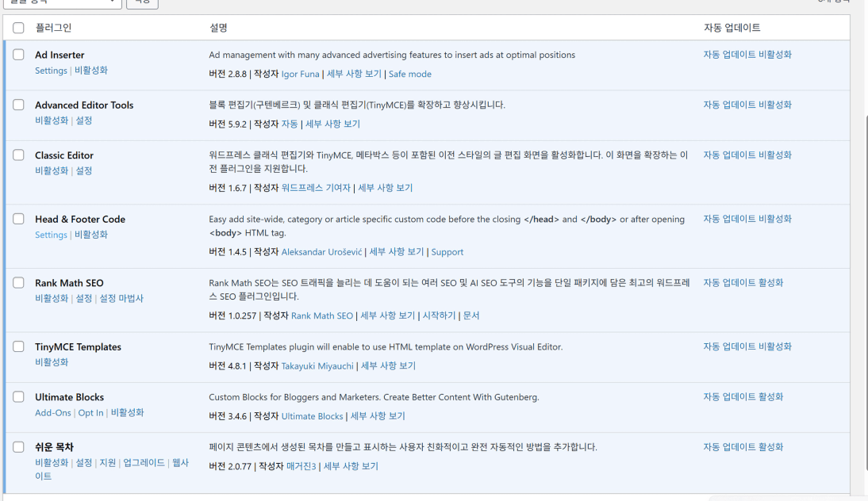Click the page vertical scrollbar on right edge
This screenshot has height=501, width=868.
coord(866,293)
